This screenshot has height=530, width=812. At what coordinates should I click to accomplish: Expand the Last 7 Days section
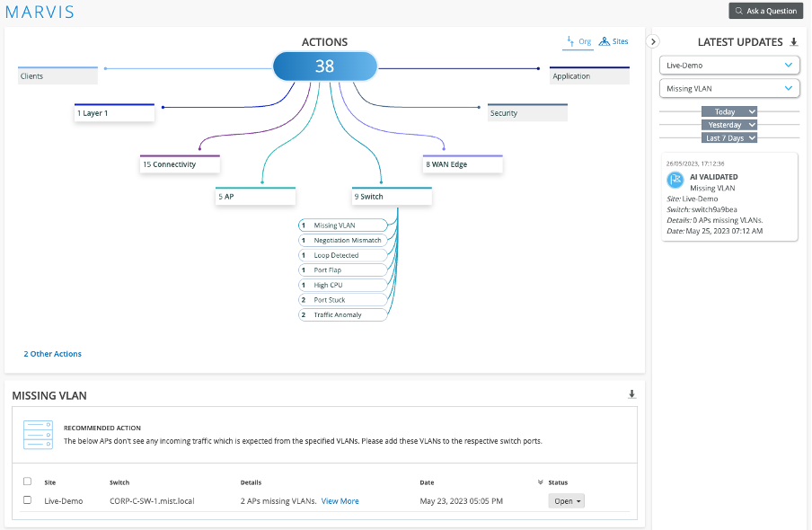click(x=729, y=137)
